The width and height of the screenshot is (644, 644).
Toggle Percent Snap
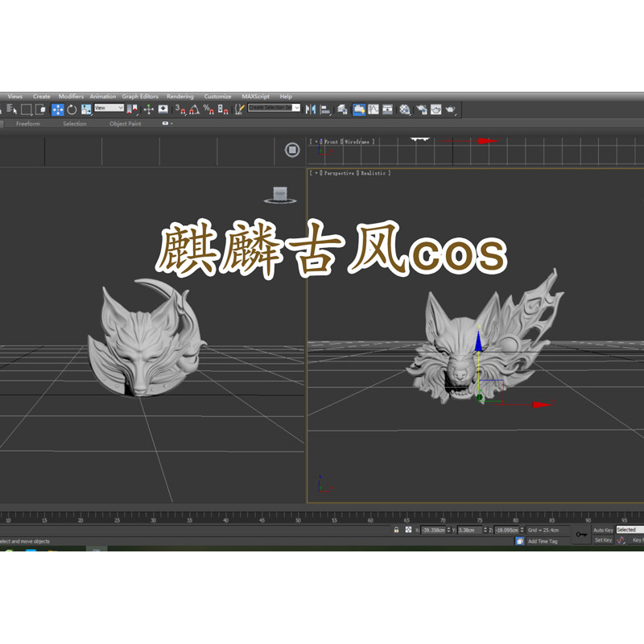[208, 109]
